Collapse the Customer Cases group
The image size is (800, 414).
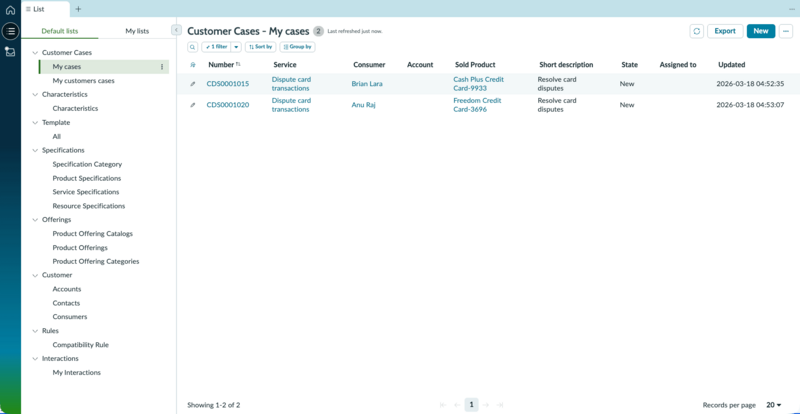pos(35,53)
